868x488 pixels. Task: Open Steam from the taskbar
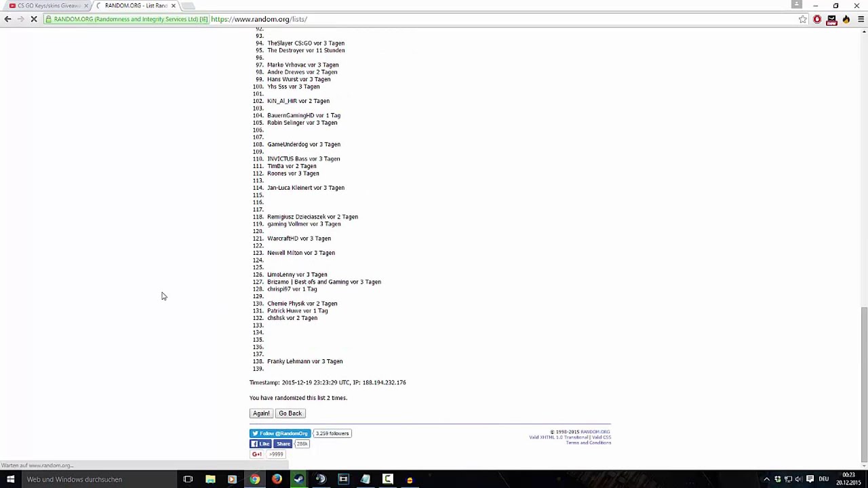(x=298, y=479)
